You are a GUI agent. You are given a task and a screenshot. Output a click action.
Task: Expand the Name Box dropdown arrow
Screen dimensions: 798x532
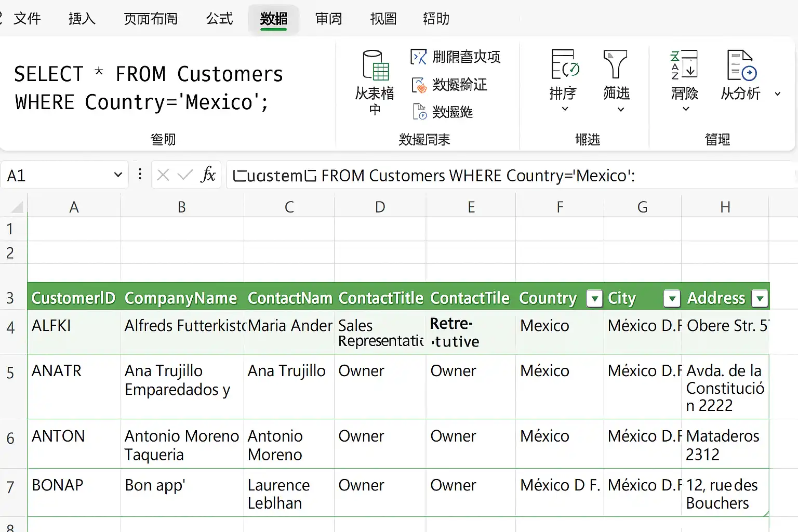pos(118,175)
